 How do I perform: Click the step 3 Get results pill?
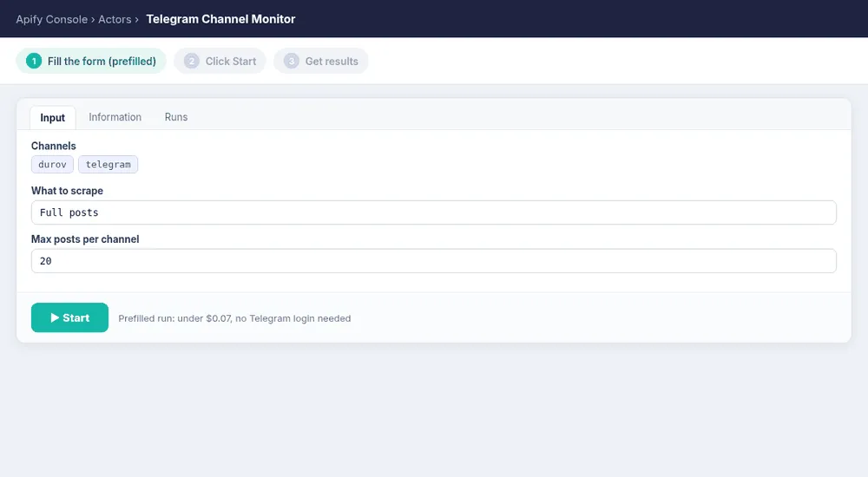pyautogui.click(x=321, y=61)
